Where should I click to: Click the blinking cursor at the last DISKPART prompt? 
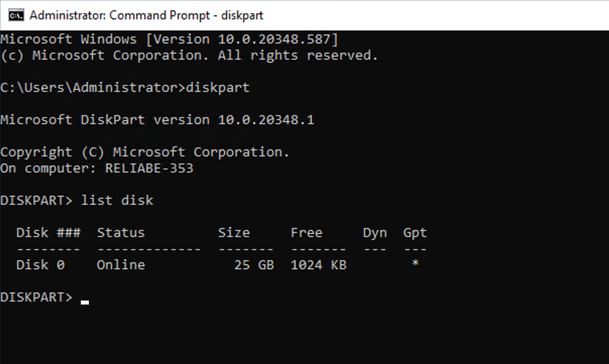(85, 302)
